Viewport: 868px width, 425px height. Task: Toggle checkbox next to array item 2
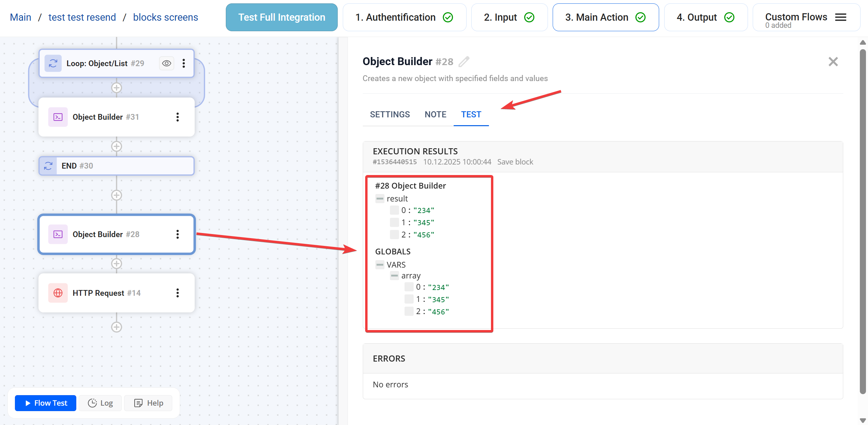pyautogui.click(x=409, y=311)
